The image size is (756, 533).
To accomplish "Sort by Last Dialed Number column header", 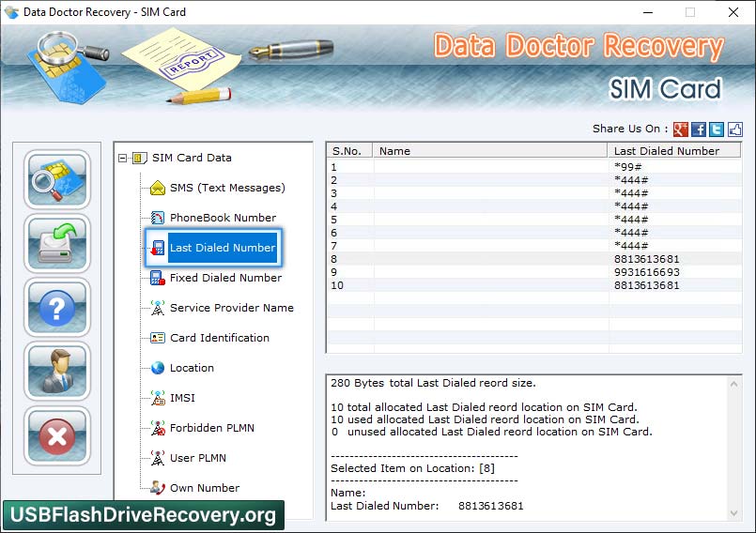I will 673,151.
